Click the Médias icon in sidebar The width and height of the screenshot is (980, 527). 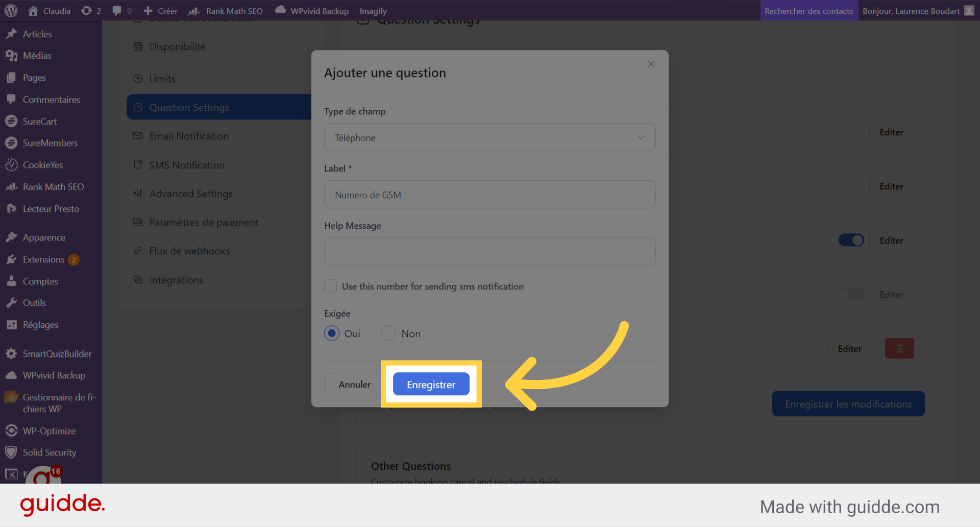coord(11,56)
